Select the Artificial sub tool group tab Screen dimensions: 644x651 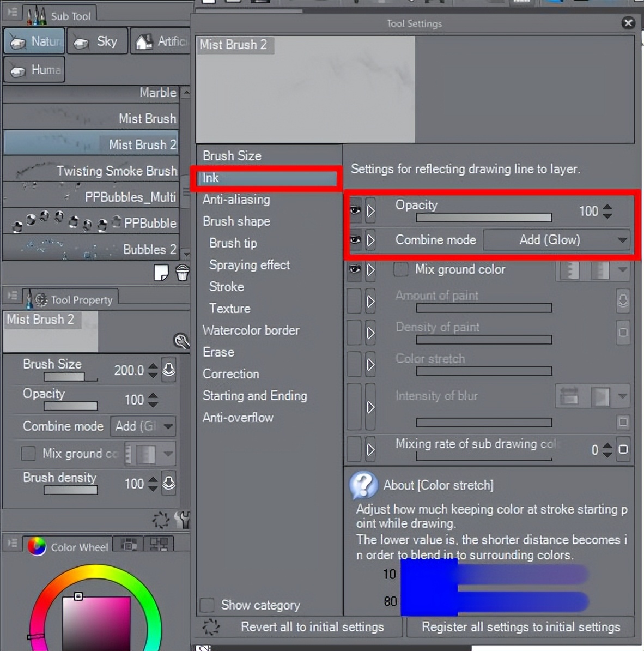[x=160, y=41]
